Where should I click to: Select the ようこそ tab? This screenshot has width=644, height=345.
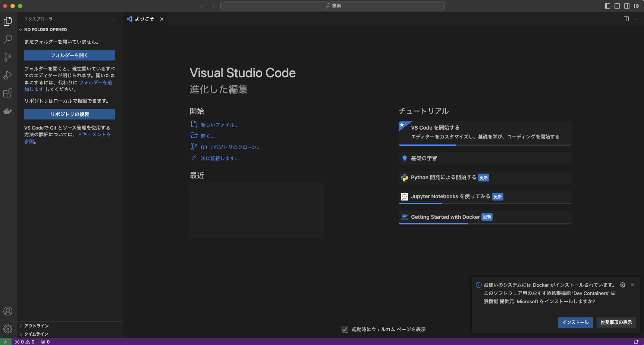click(144, 19)
